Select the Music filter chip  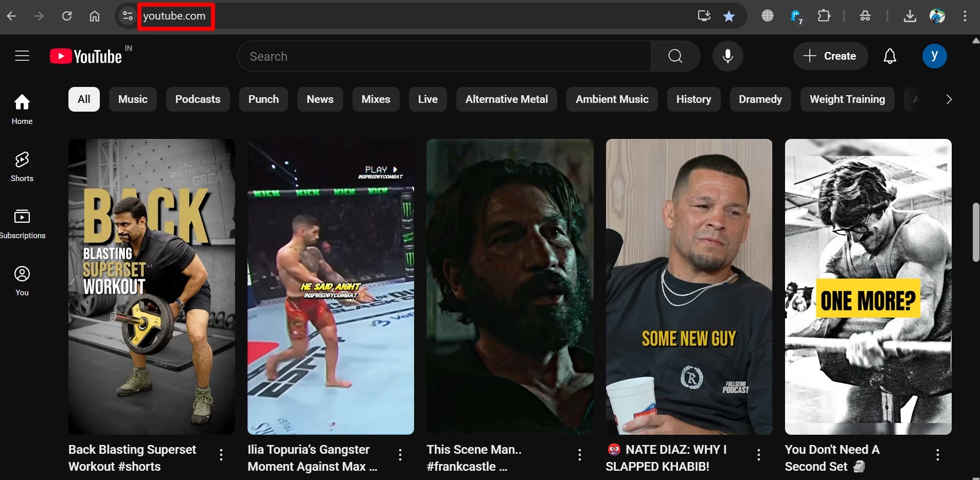click(133, 99)
